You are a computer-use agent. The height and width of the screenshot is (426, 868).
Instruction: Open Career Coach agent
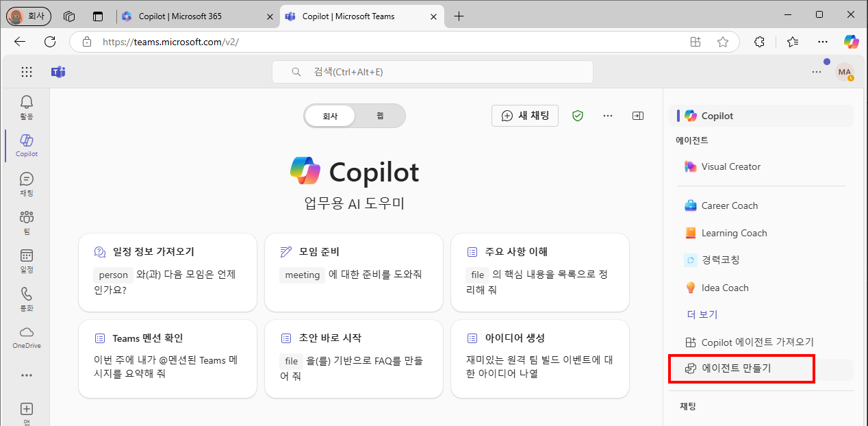click(x=761, y=205)
